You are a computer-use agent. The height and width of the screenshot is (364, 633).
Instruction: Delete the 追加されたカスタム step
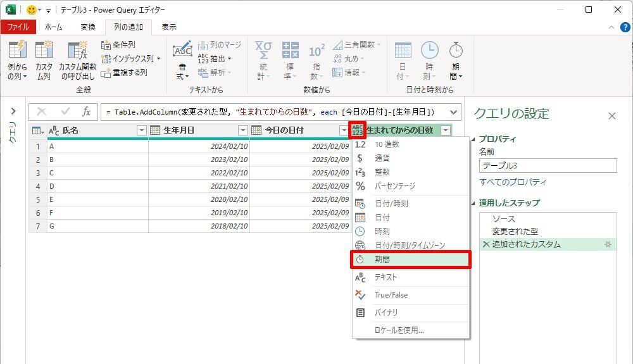[x=486, y=244]
